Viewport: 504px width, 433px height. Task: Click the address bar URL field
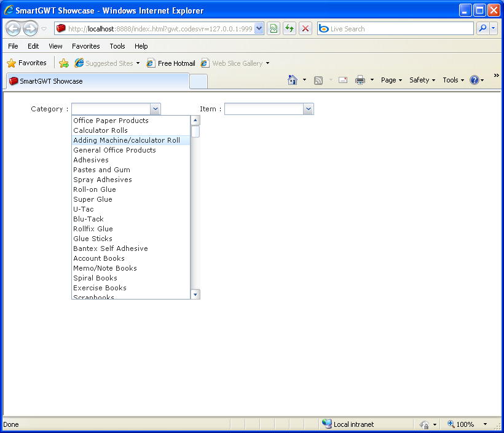(x=155, y=29)
